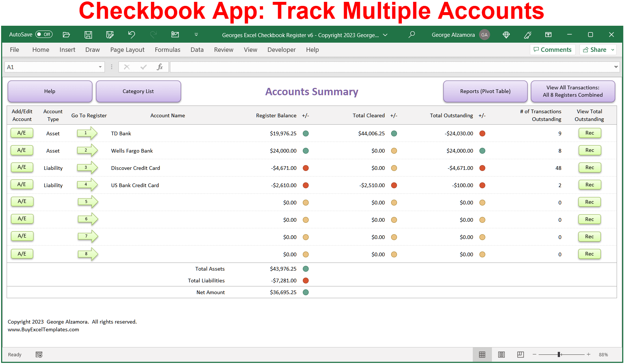Switch to the Developer tab

pyautogui.click(x=281, y=50)
